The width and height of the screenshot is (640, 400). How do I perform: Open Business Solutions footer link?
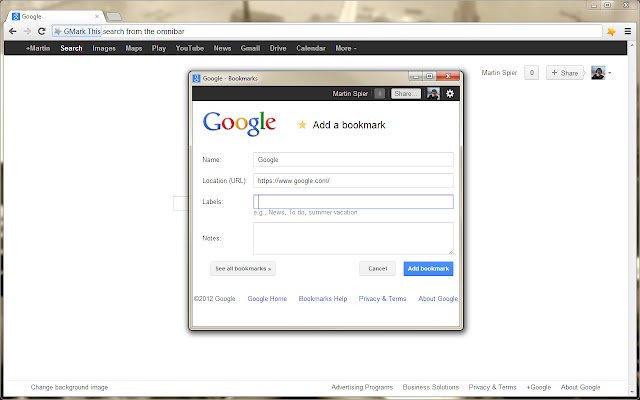pyautogui.click(x=431, y=387)
